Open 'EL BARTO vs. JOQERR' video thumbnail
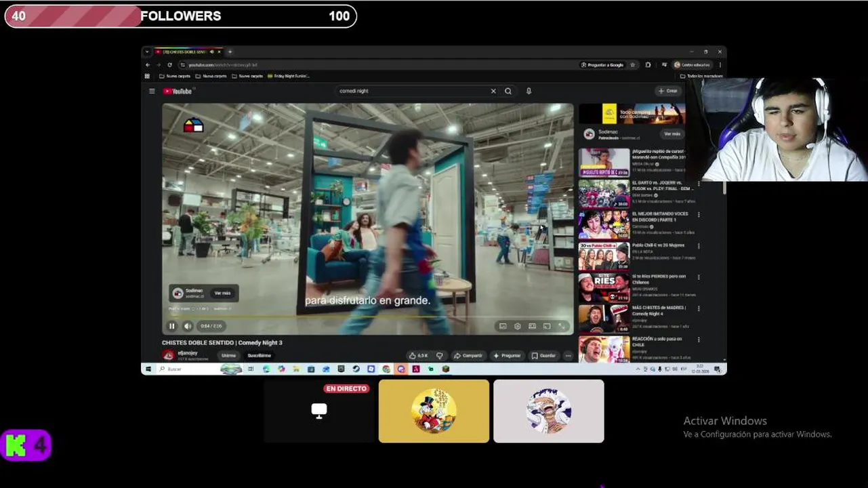 pos(604,193)
